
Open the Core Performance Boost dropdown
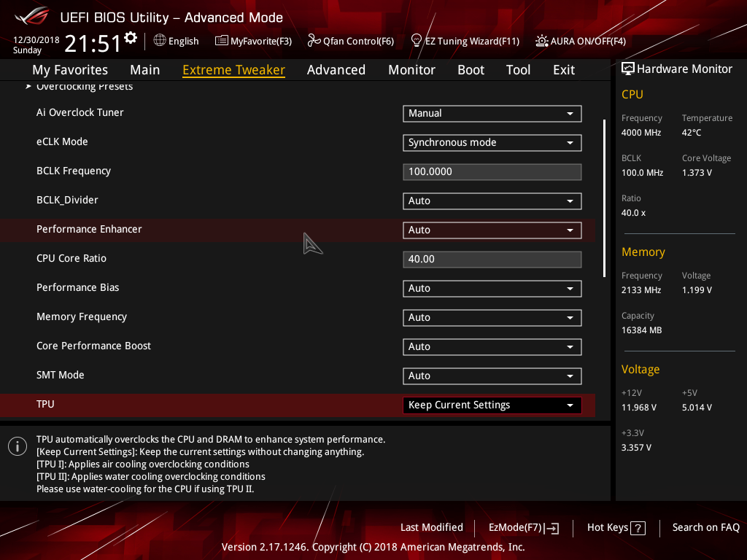point(492,346)
